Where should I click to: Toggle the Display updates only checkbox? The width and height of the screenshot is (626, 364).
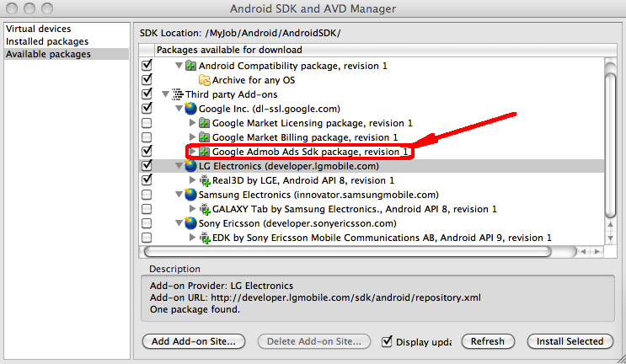pos(388,341)
